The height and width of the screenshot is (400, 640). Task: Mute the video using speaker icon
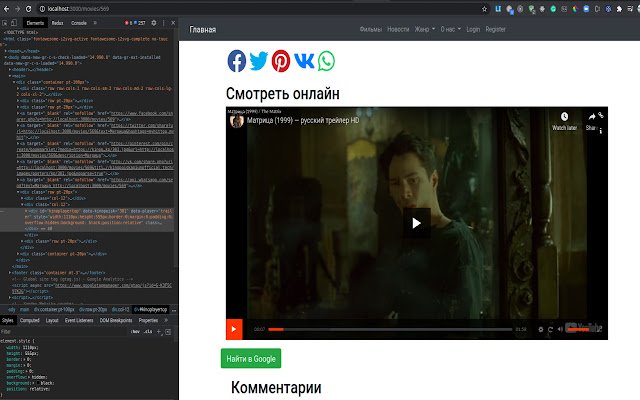[x=560, y=329]
